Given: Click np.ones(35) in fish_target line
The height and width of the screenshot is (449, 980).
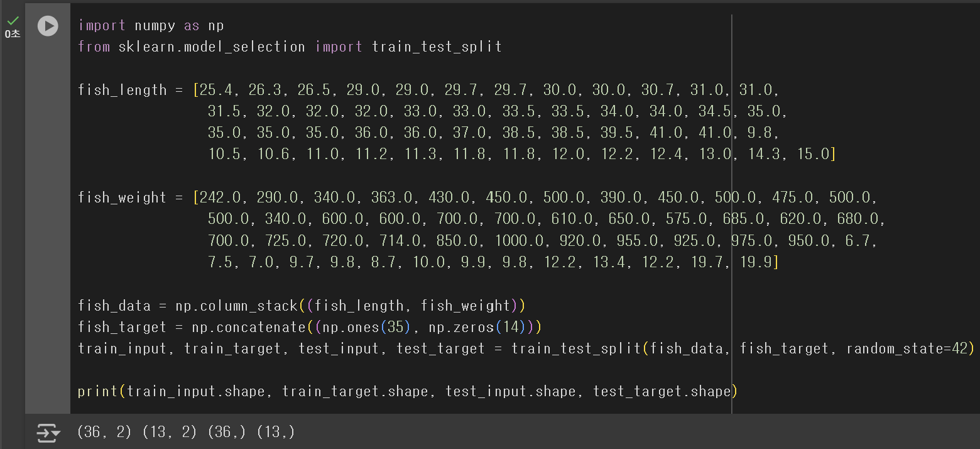Looking at the screenshot, I should [x=372, y=328].
